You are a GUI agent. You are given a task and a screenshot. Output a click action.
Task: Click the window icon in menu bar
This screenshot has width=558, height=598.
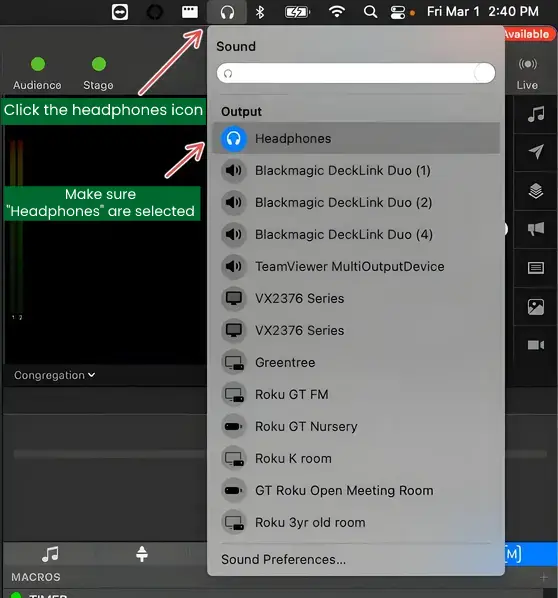(190, 12)
